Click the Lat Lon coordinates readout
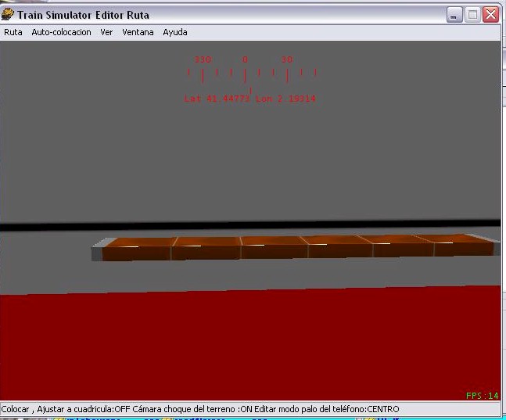Screen dimensions: 506x420 (x=250, y=99)
